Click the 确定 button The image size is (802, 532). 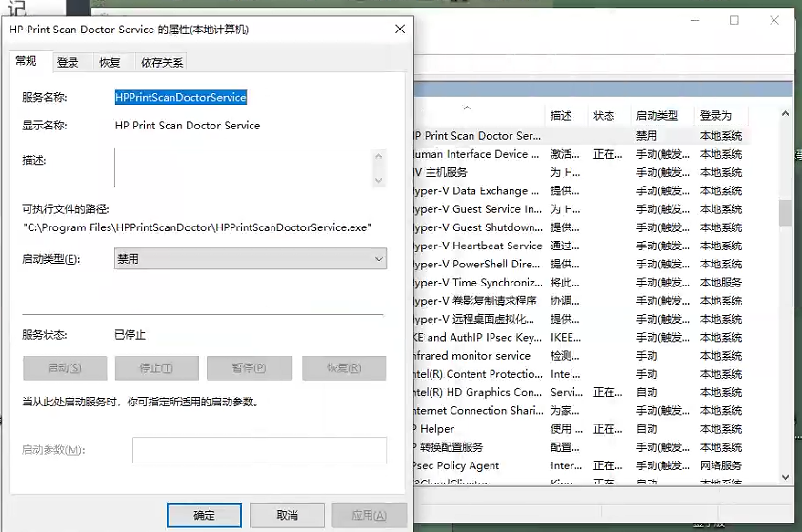pos(204,515)
